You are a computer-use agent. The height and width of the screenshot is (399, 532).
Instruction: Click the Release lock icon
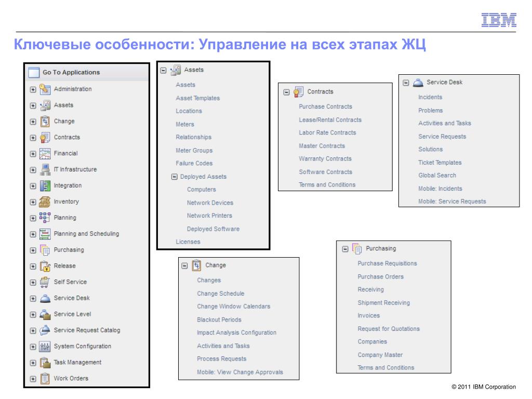pos(45,267)
